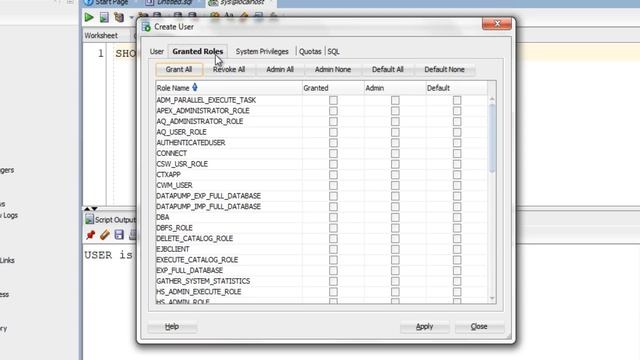Screen dimensions: 640x360
Task: Click the Admin All button
Action: 280,69
